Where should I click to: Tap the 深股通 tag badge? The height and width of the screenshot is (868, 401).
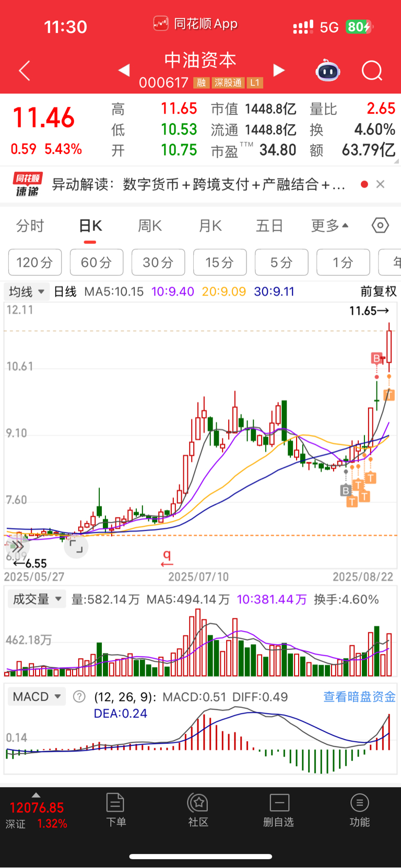pos(228,82)
